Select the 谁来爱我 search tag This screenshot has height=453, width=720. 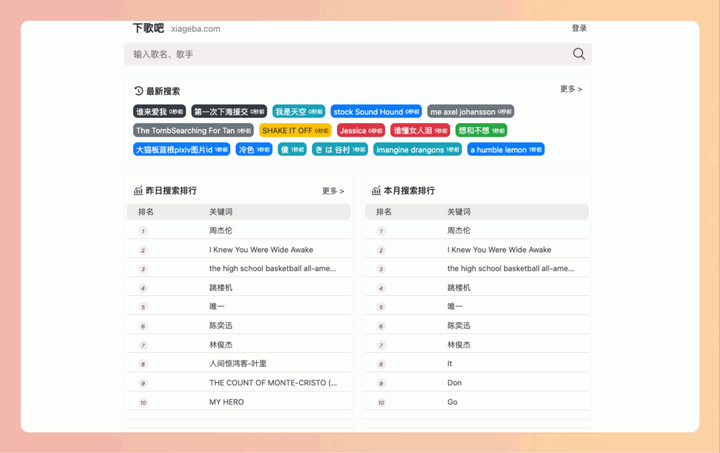159,112
